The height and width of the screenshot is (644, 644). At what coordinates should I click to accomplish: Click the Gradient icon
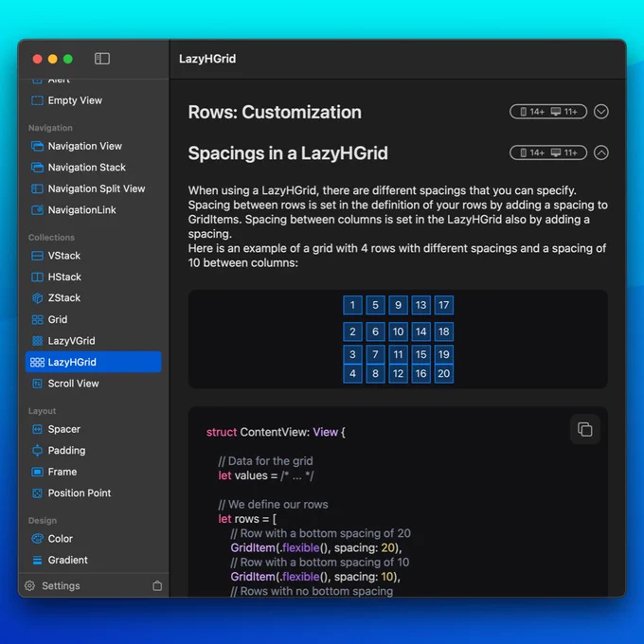(37, 561)
